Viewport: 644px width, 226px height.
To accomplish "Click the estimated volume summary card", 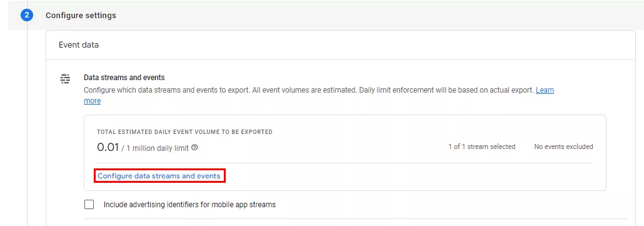I will pos(345,153).
